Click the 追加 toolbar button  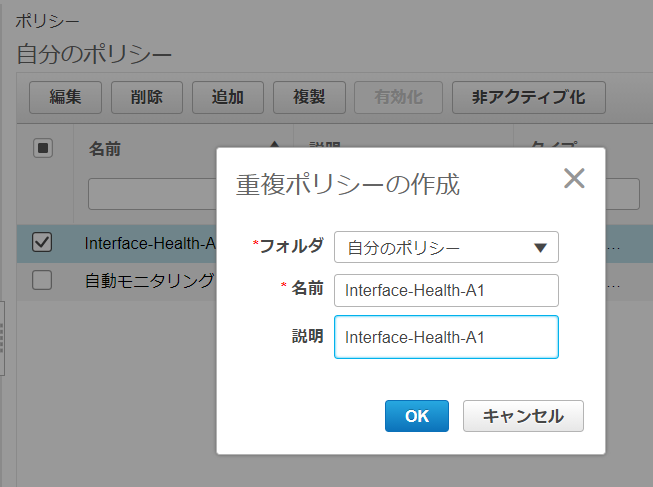pos(228,97)
